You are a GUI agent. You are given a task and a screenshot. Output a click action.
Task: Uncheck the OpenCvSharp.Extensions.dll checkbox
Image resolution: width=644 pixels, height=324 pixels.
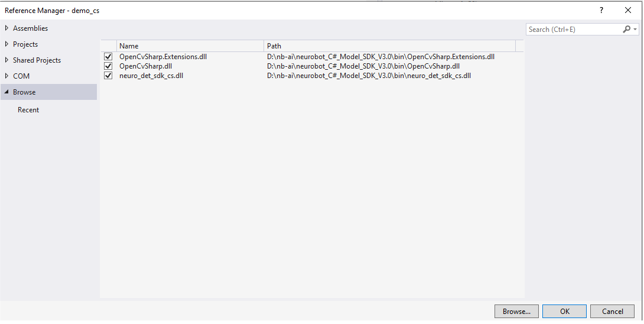tap(108, 57)
